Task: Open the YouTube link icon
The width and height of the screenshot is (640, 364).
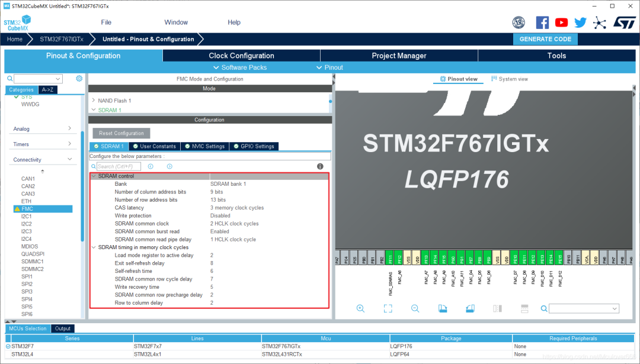Action: point(561,22)
